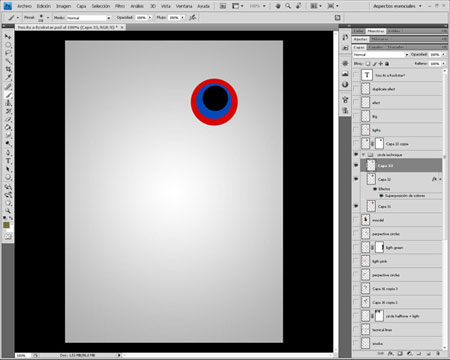Select the Elliptical Marquee tool
The image size is (450, 360).
pyautogui.click(x=8, y=45)
